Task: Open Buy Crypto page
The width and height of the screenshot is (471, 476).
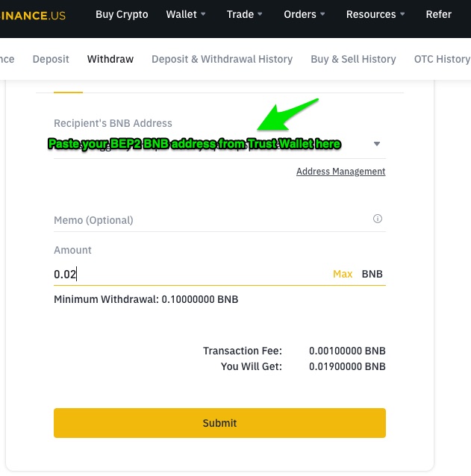Action: pyautogui.click(x=122, y=14)
